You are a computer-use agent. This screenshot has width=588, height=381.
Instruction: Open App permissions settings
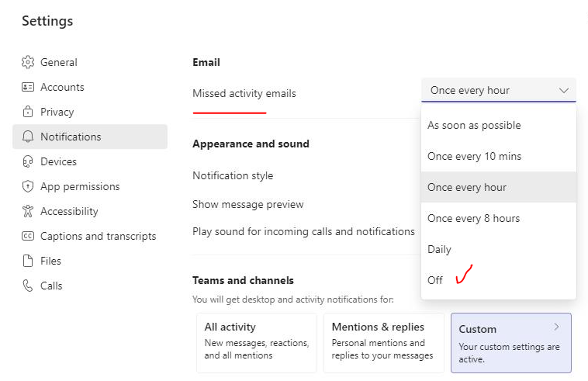pyautogui.click(x=90, y=186)
